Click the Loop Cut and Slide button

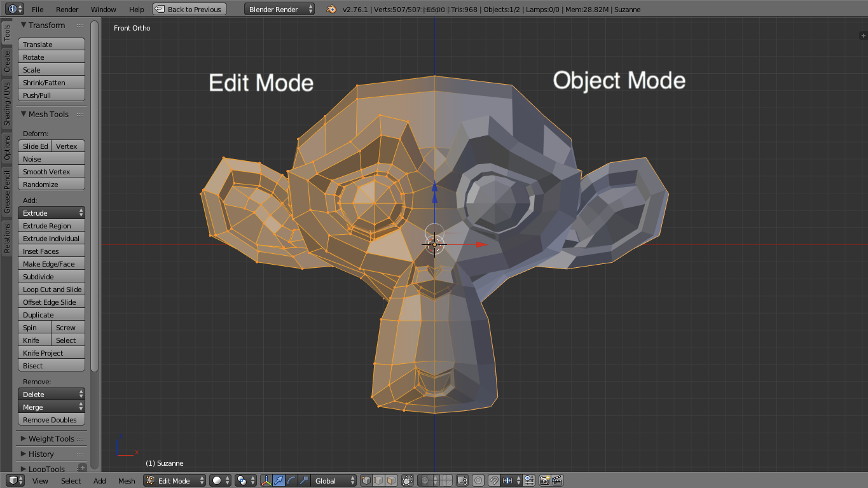click(x=52, y=289)
